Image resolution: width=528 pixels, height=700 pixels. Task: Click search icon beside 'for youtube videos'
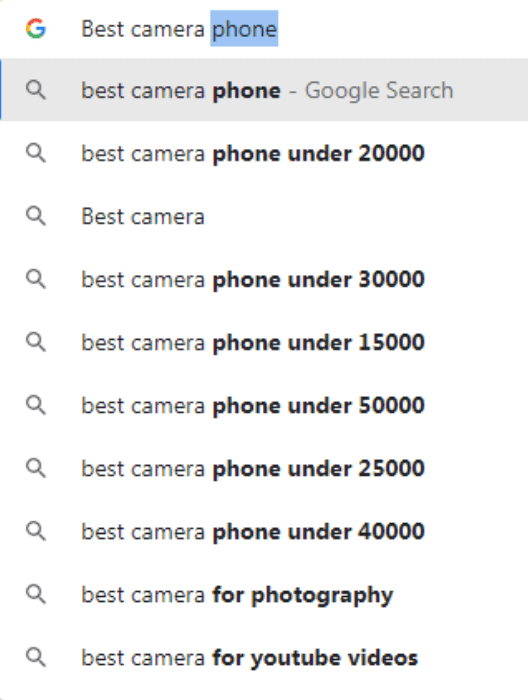(x=36, y=657)
